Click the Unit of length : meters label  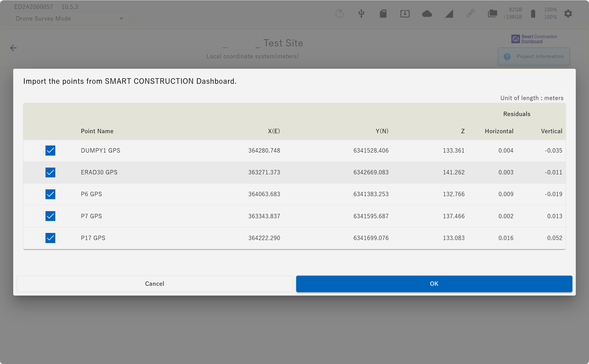click(532, 98)
